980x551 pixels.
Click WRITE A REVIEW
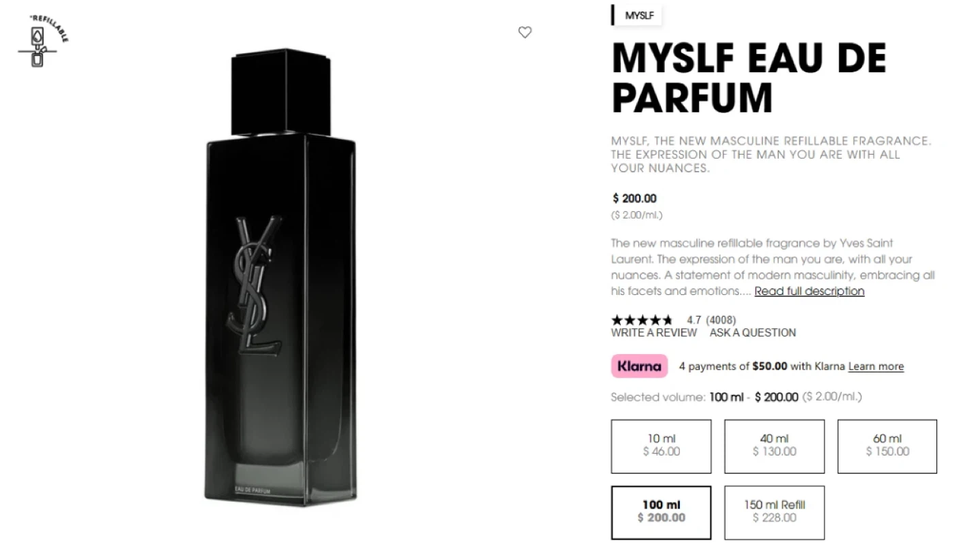654,332
